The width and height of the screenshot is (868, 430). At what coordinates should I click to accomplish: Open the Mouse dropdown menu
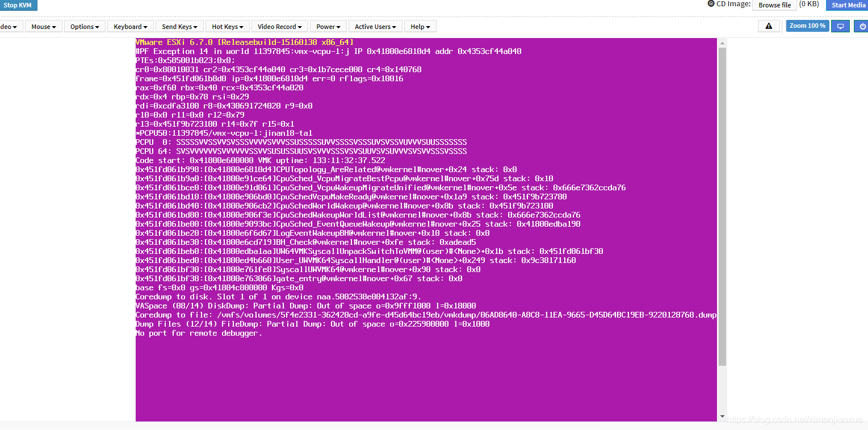tap(44, 27)
